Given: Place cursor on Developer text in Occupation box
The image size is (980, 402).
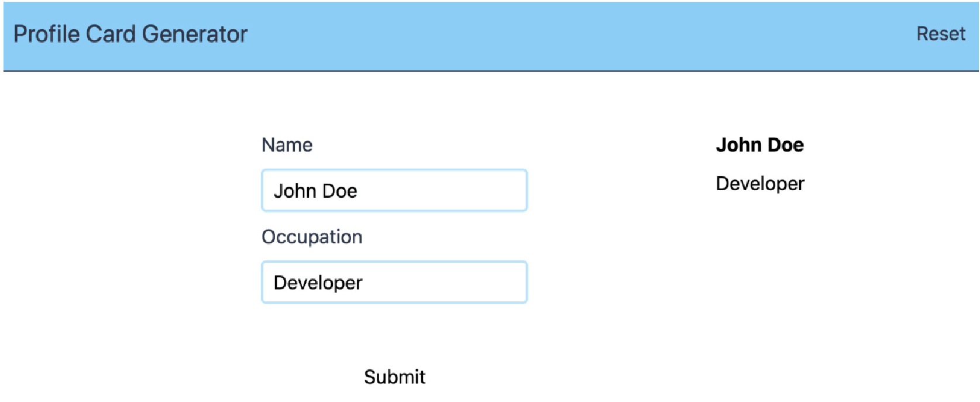Looking at the screenshot, I should tap(318, 283).
